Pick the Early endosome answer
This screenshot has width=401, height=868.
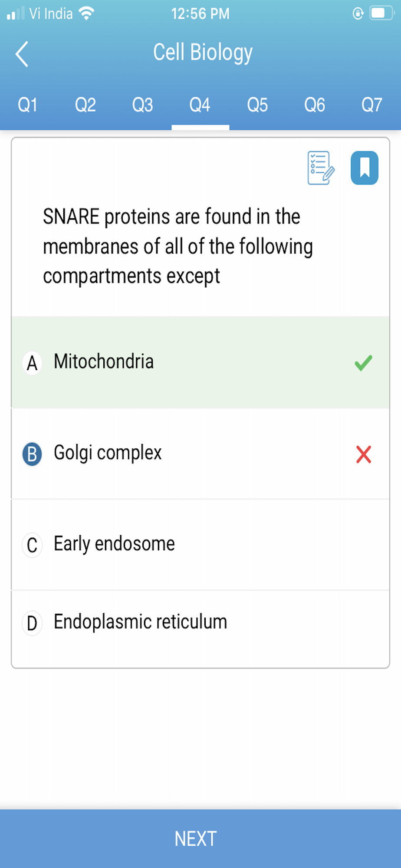pyautogui.click(x=114, y=544)
